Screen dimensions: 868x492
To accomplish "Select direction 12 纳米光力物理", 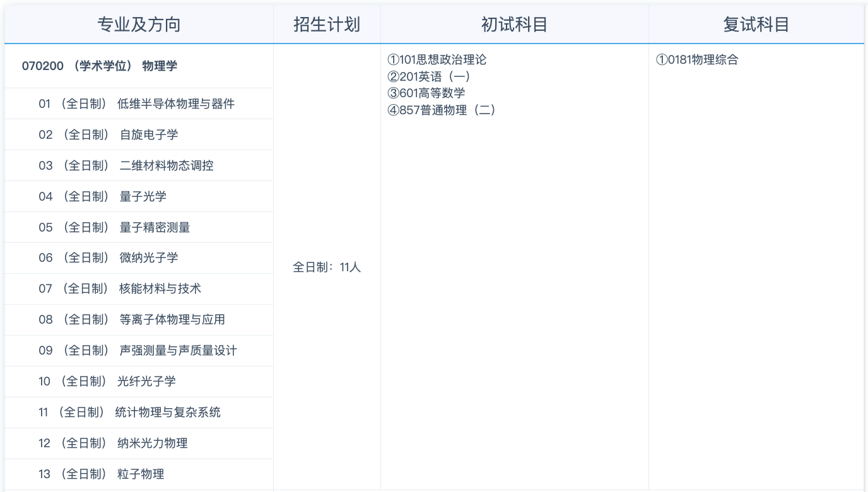I will [x=139, y=444].
